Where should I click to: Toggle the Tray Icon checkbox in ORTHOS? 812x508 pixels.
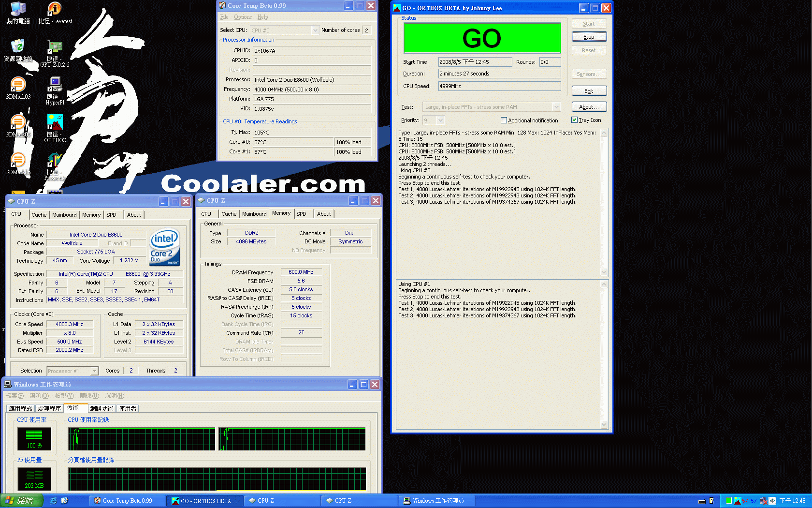[574, 120]
